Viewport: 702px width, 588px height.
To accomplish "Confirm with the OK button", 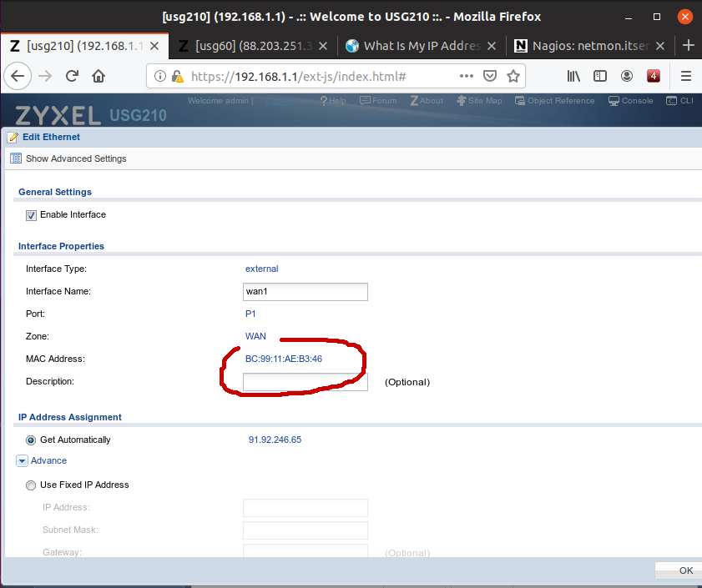I will point(679,570).
